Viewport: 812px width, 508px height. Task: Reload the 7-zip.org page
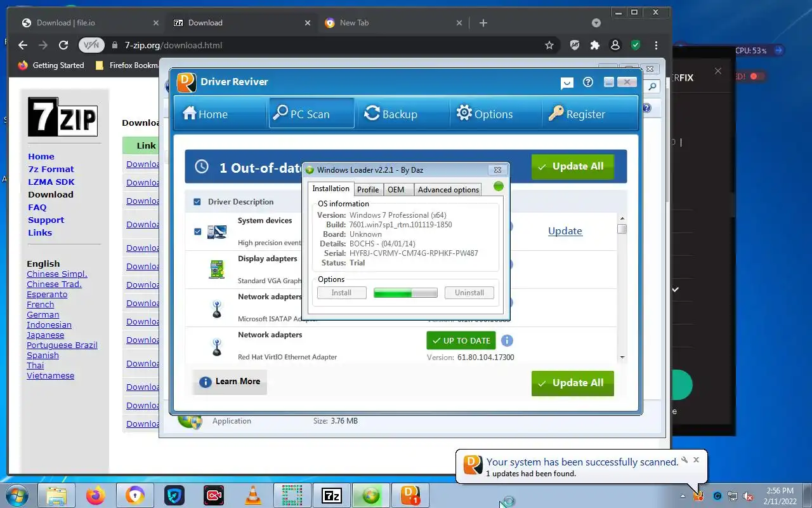pos(63,45)
